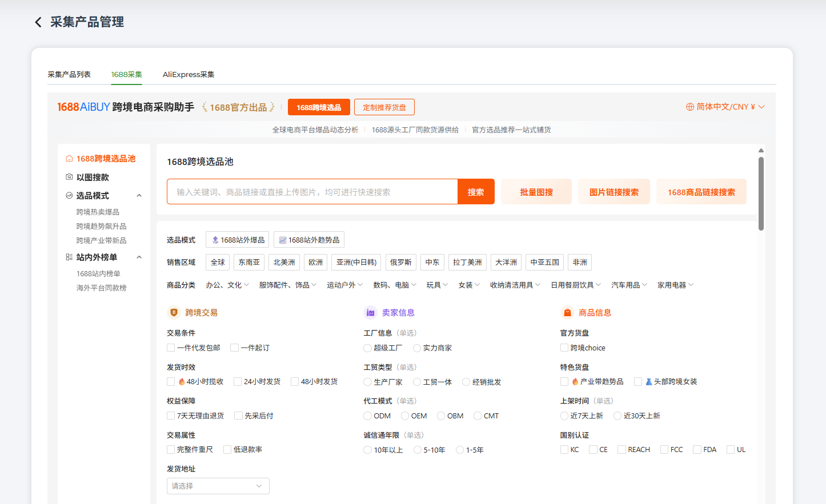
Task: Enable the 48小时揽收 checkbox
Action: [x=171, y=381]
